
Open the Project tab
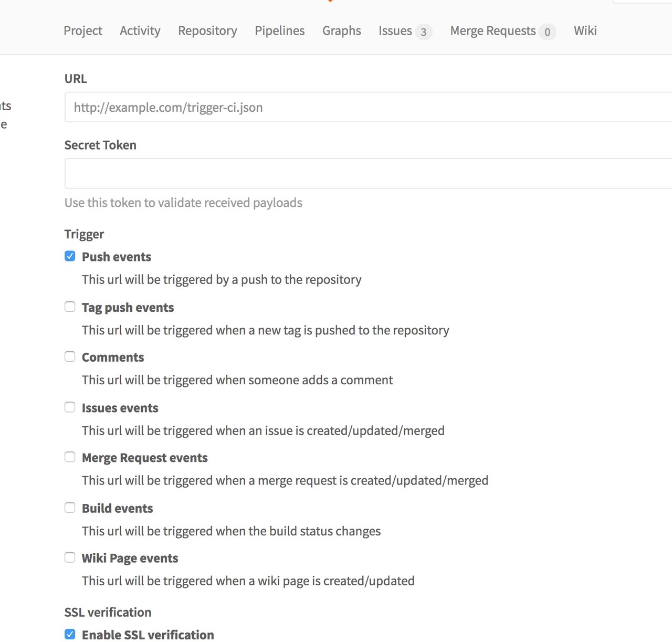(83, 31)
